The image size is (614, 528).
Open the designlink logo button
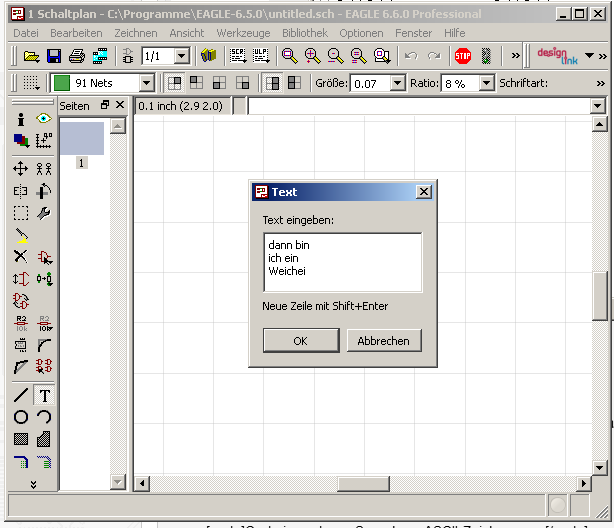557,56
